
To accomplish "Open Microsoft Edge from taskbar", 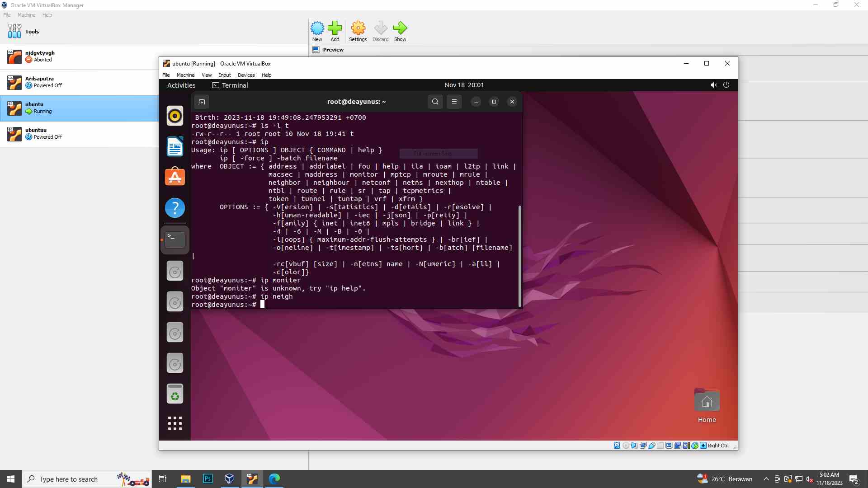I will click(274, 479).
